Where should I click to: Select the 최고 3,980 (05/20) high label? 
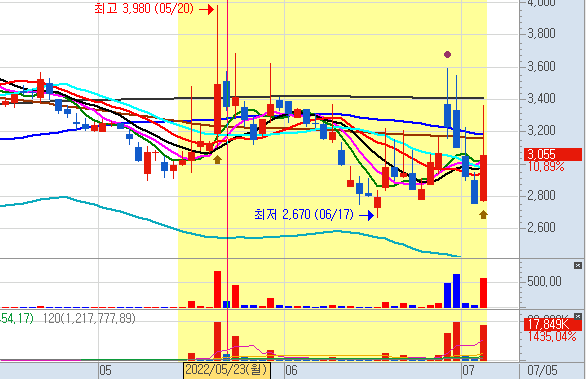pos(144,9)
